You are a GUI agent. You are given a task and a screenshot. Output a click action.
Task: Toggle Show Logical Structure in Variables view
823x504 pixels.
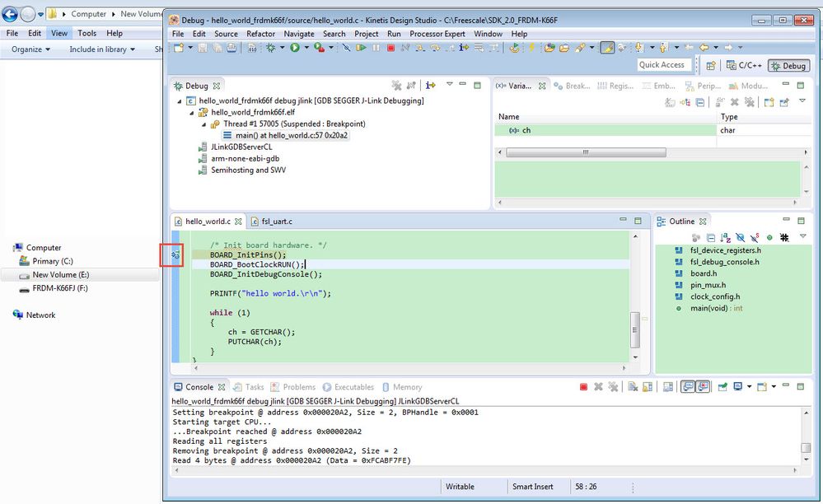tap(685, 102)
